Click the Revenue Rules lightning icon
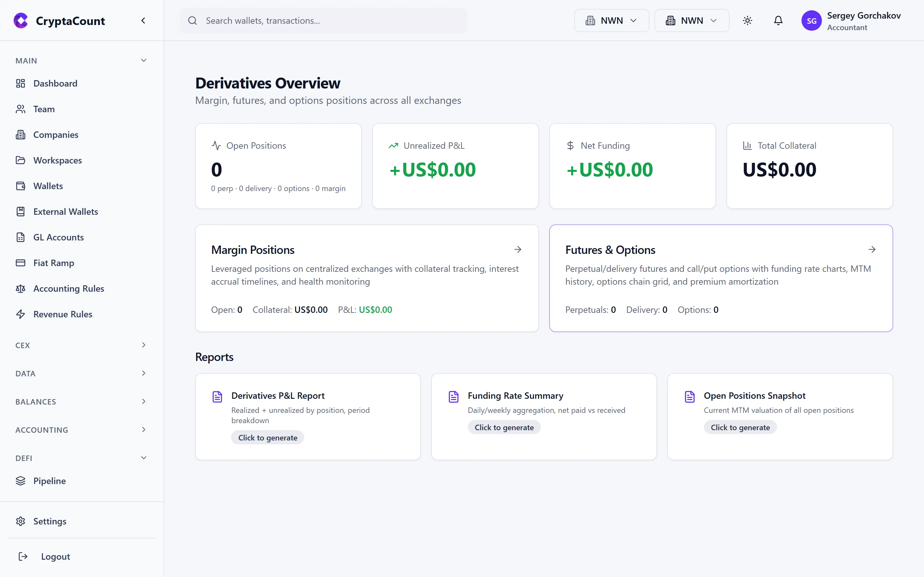924x577 pixels. click(21, 314)
